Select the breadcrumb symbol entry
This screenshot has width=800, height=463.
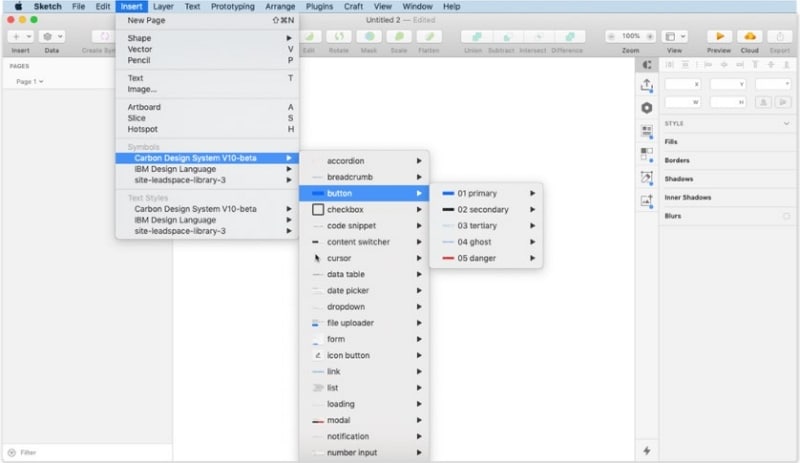coord(364,177)
